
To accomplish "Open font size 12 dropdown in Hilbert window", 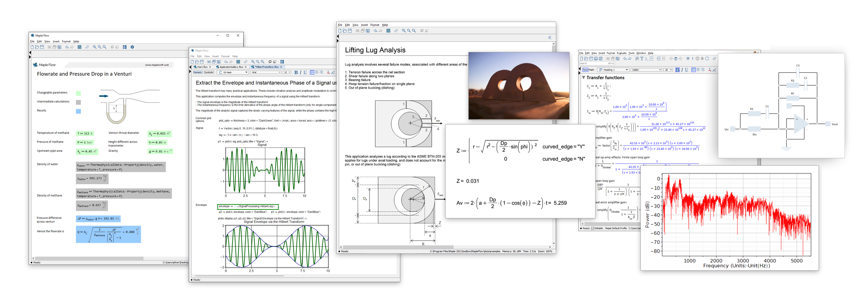I will [x=287, y=72].
